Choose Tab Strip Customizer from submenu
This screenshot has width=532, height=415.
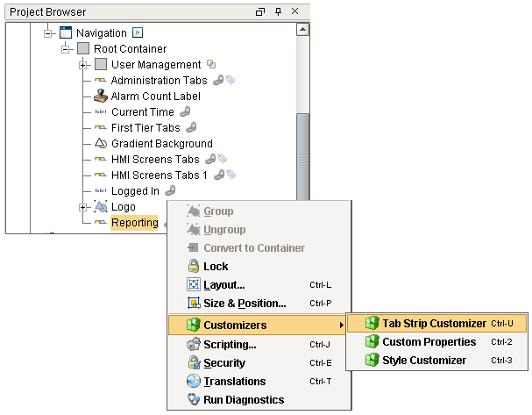[x=436, y=323]
